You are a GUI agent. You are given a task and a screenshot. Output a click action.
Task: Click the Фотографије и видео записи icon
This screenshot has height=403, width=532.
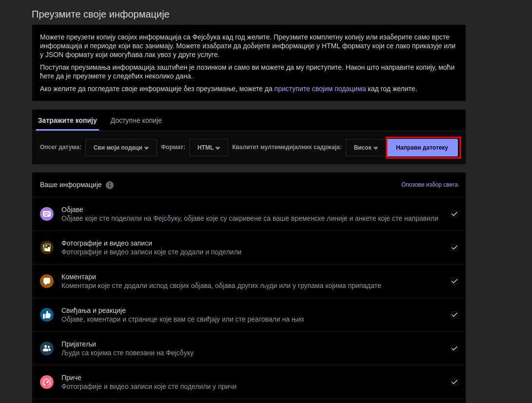47,248
